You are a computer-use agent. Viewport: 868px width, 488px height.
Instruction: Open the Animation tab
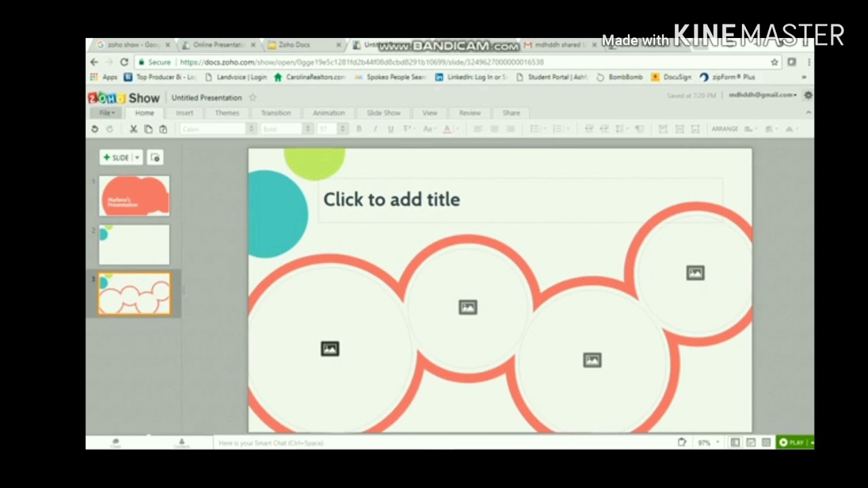coord(329,113)
